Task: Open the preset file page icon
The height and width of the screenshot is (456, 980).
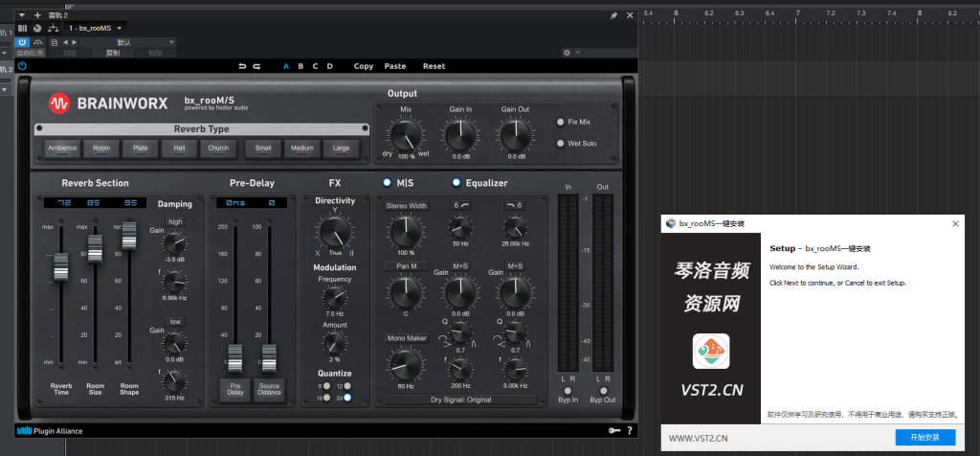Action: coord(55,42)
